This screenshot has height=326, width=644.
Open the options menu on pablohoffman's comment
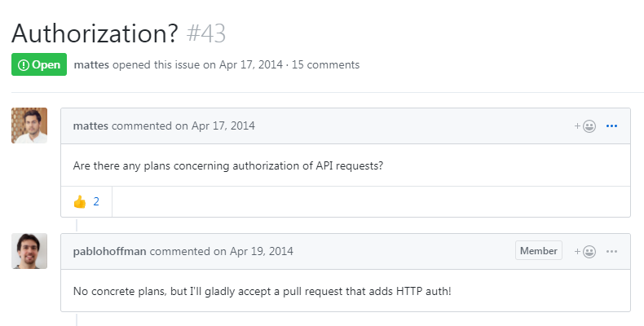click(x=612, y=251)
